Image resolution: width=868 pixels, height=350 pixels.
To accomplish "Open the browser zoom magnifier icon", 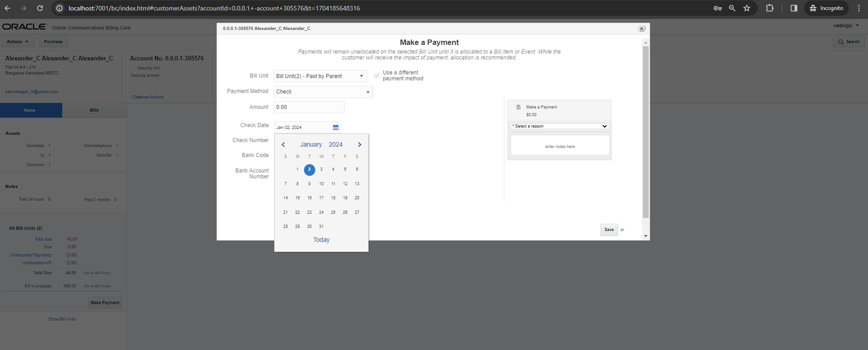I will (x=732, y=8).
